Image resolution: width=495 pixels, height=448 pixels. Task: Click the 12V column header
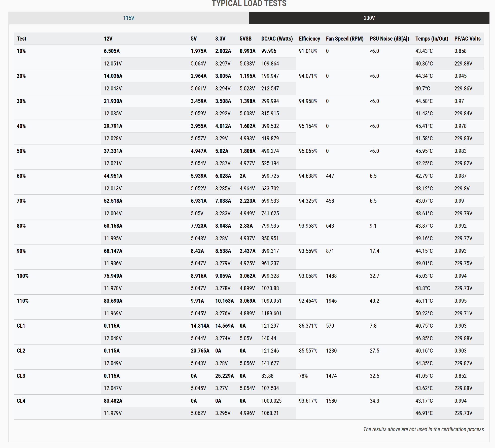point(108,39)
